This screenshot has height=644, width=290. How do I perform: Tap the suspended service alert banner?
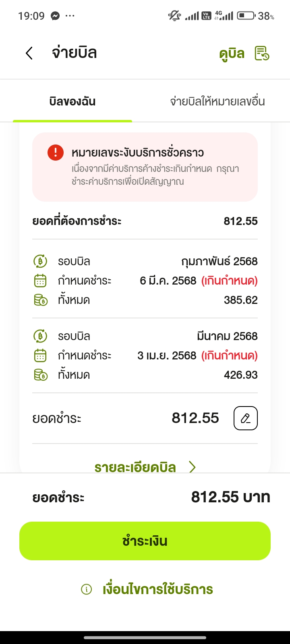(x=145, y=167)
